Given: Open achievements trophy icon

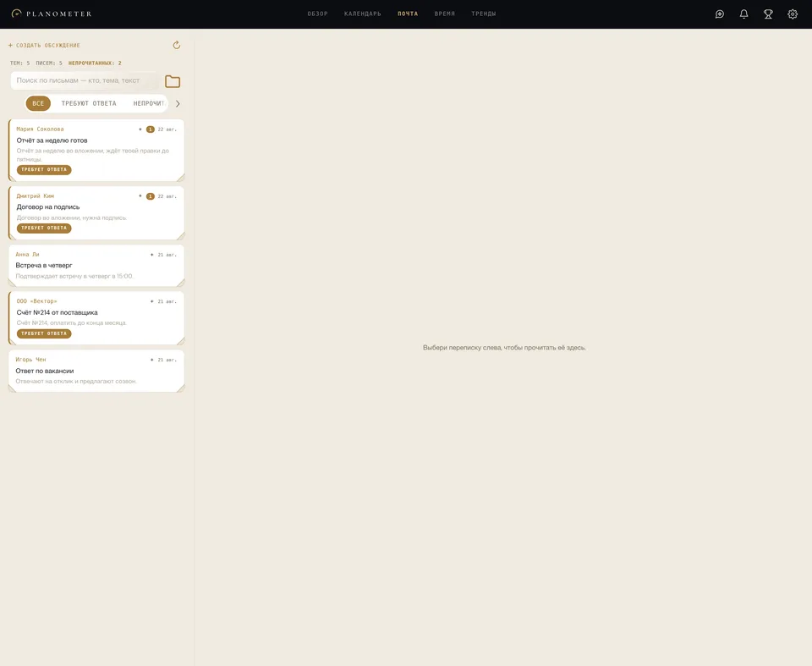Looking at the screenshot, I should (768, 14).
